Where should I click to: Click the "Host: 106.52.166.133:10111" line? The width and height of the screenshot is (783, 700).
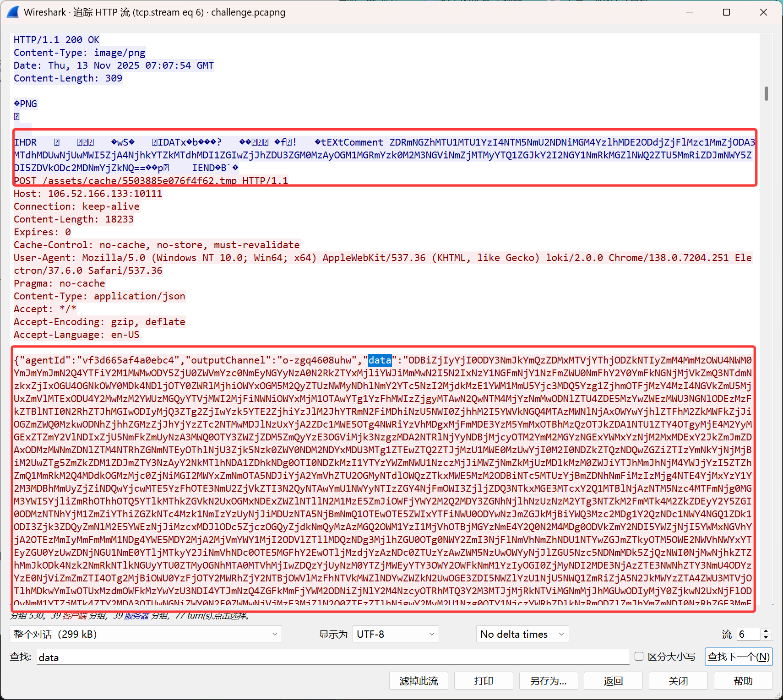tap(88, 194)
